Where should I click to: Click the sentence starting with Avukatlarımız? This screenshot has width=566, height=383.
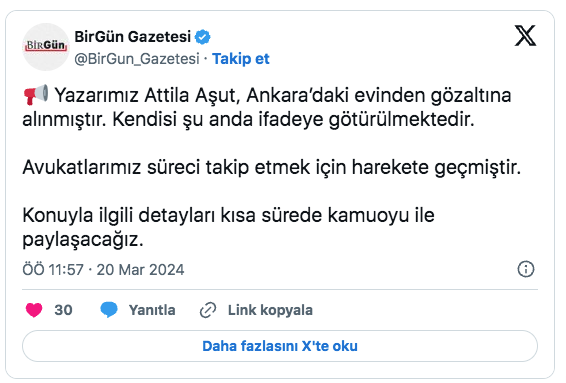point(271,167)
